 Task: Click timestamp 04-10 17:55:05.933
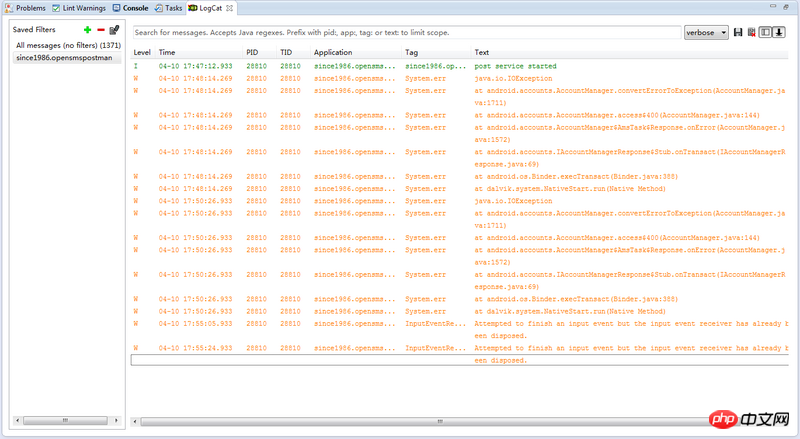[x=195, y=324]
